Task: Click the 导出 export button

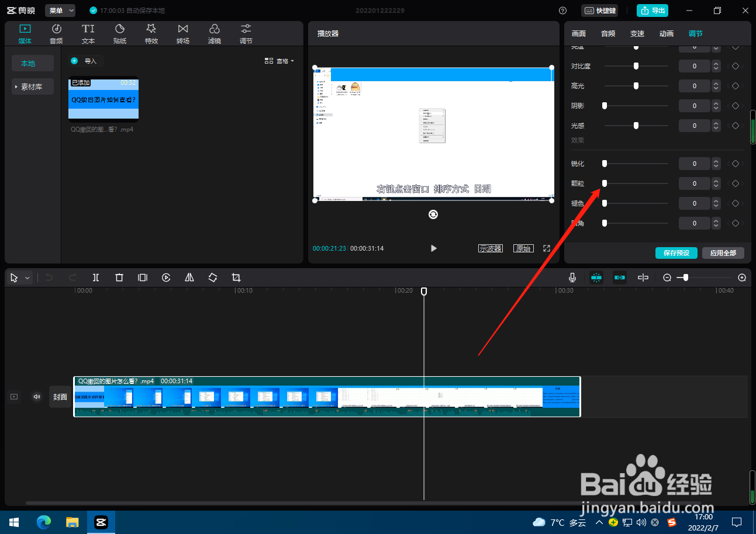Action: coord(653,11)
